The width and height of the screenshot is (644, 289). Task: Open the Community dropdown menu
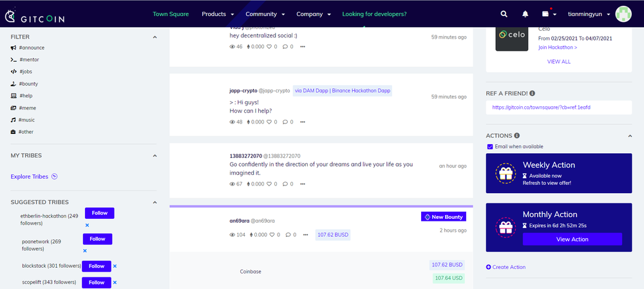pos(265,14)
